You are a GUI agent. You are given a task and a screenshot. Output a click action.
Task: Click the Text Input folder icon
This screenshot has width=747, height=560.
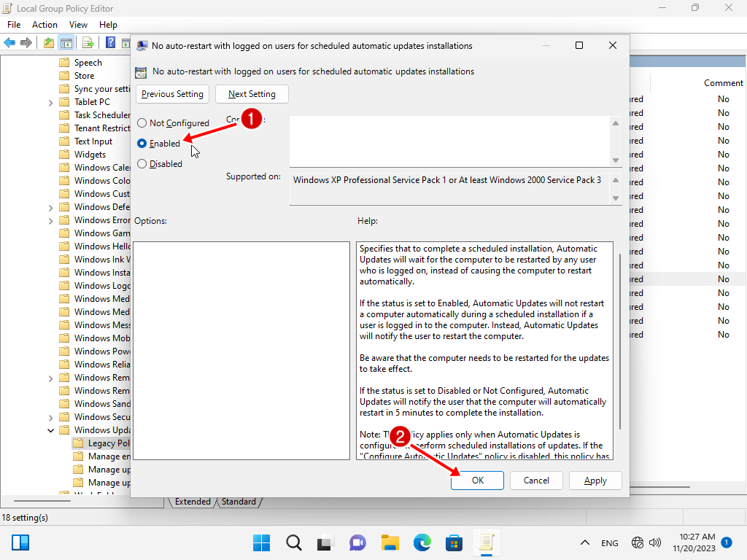[64, 141]
